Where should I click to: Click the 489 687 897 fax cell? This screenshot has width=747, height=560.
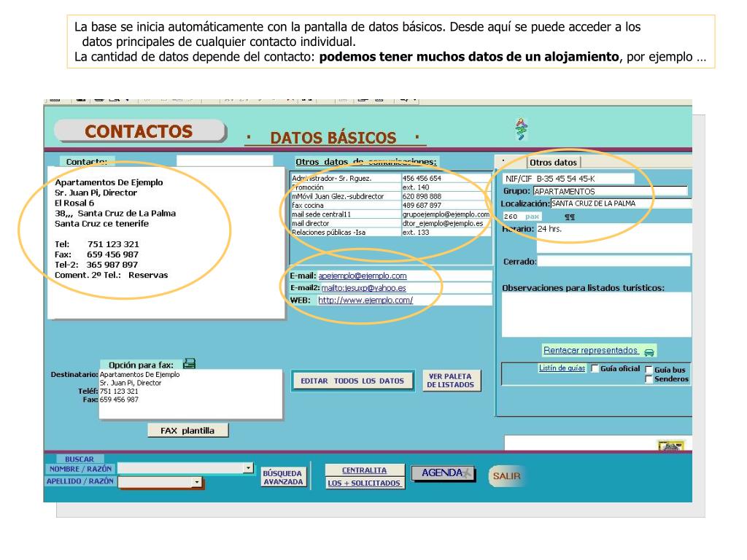click(446, 205)
